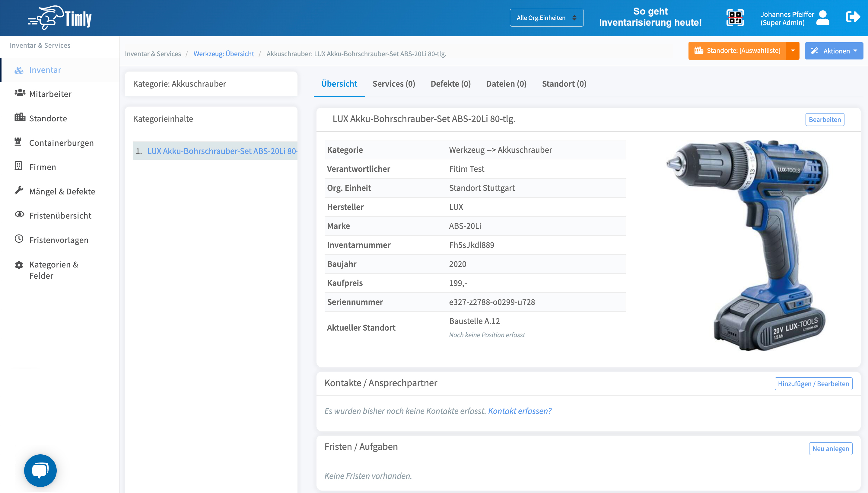This screenshot has width=868, height=493.
Task: Open the Standort (0) tab
Action: pyautogui.click(x=564, y=84)
